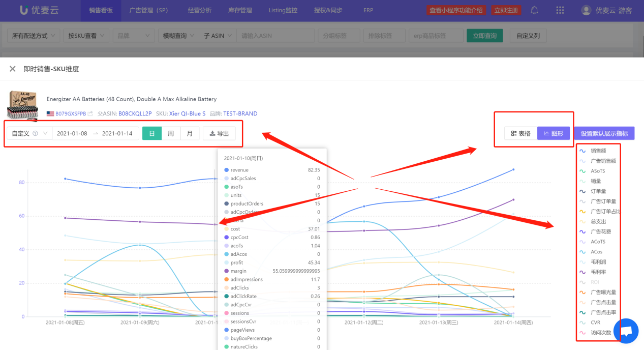644x350 pixels.
Task: Click the 2021-01-08 start date field
Action: click(x=72, y=134)
